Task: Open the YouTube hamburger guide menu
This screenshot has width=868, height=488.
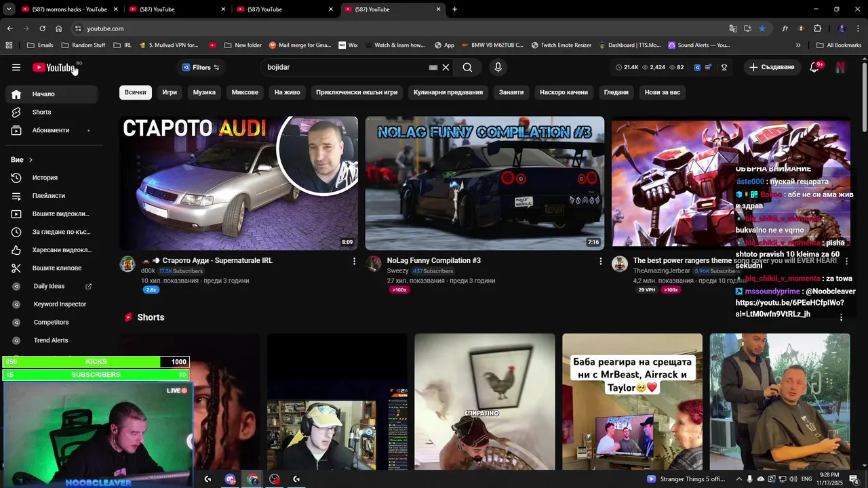Action: [16, 67]
